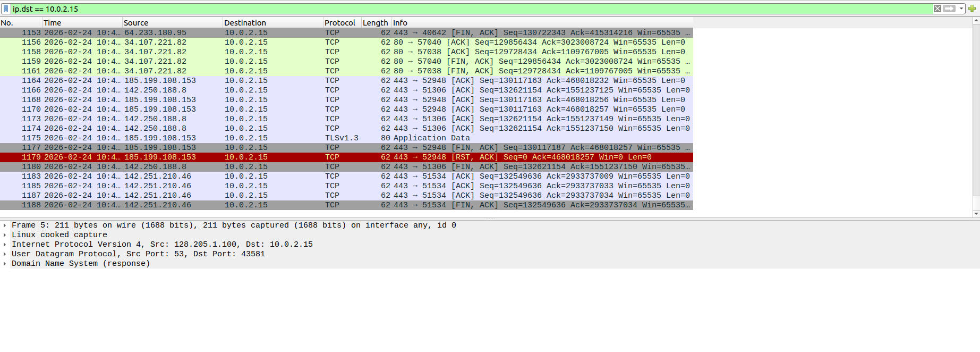Screen dimensions: 980x352
Task: Sort packets by the Info column header
Action: coord(542,23)
